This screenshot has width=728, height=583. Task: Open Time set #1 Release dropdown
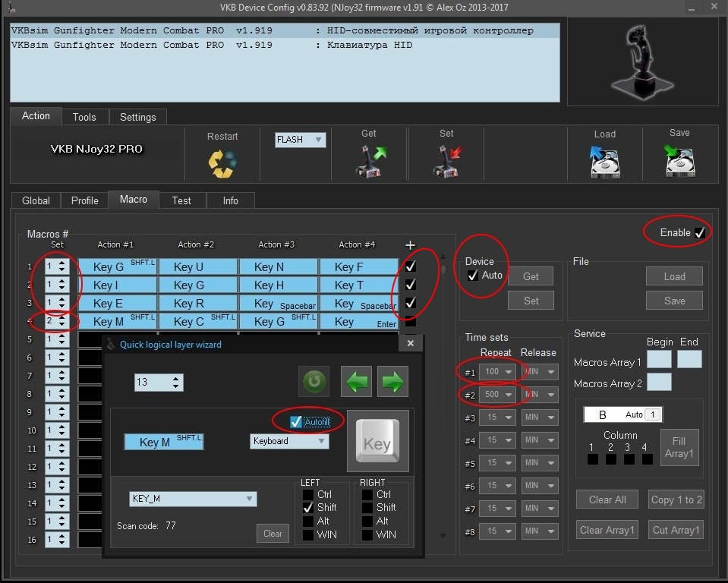coord(540,371)
